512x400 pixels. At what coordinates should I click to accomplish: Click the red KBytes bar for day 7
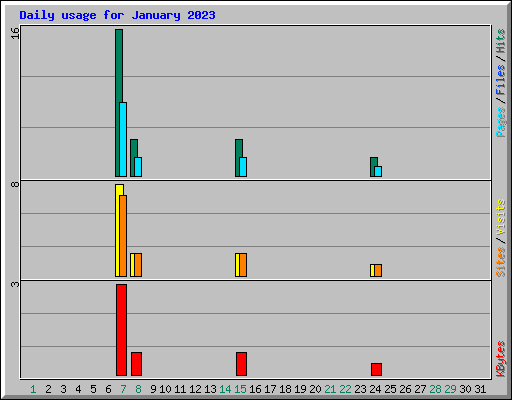coord(121,330)
